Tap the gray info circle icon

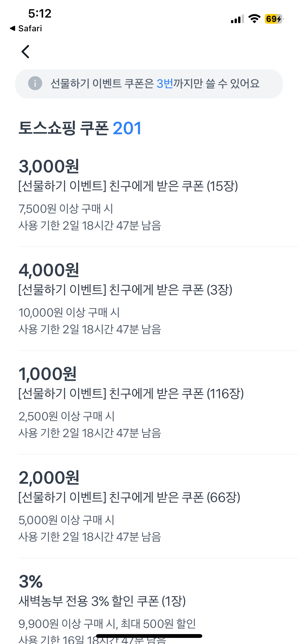tap(35, 83)
